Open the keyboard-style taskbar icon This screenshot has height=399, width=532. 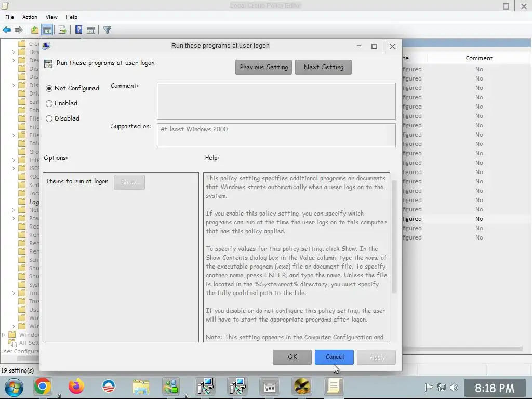[x=270, y=387]
